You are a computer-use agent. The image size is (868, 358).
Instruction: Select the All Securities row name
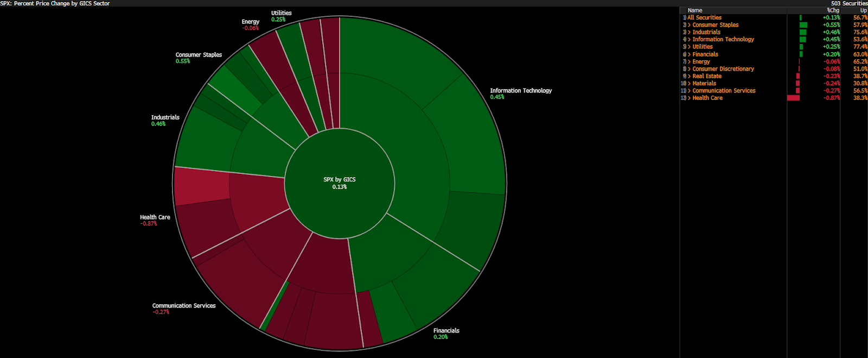(704, 17)
